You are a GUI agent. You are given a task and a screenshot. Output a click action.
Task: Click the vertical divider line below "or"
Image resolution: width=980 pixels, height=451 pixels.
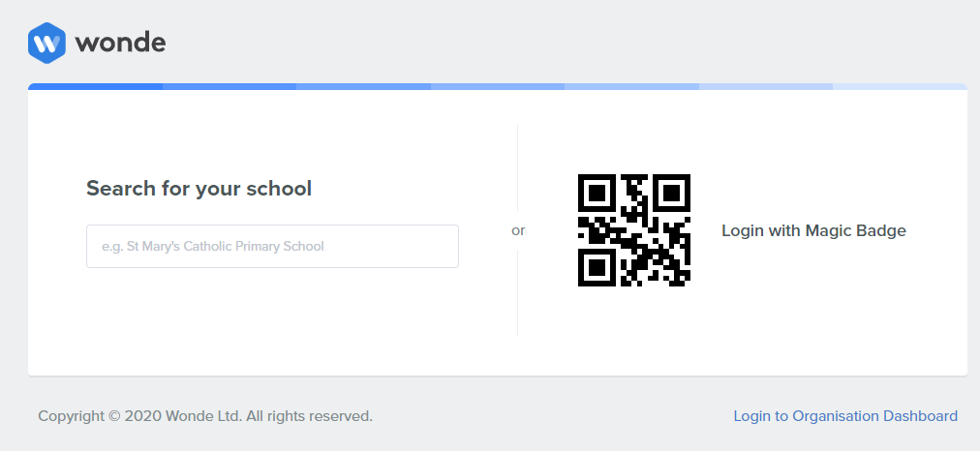pos(517,293)
